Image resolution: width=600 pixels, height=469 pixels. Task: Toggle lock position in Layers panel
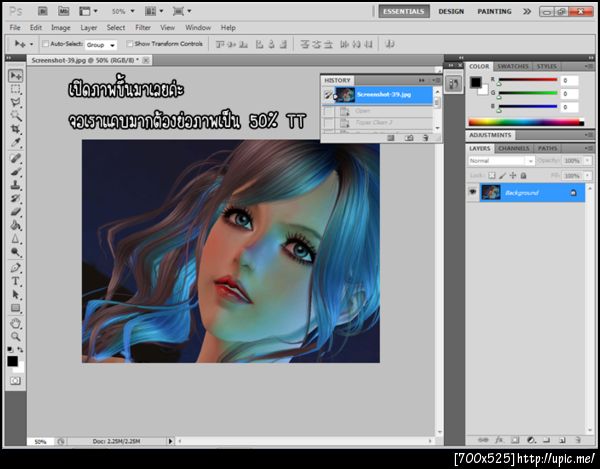[513, 176]
